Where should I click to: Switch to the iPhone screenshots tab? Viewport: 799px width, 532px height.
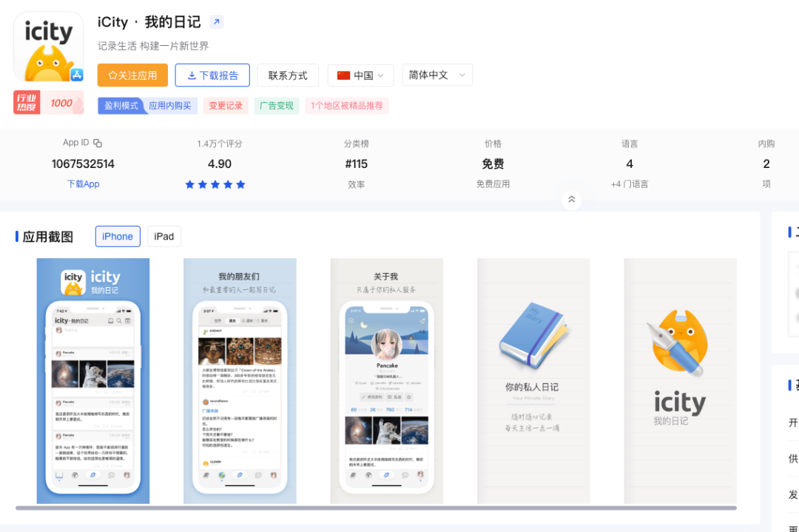(x=118, y=237)
